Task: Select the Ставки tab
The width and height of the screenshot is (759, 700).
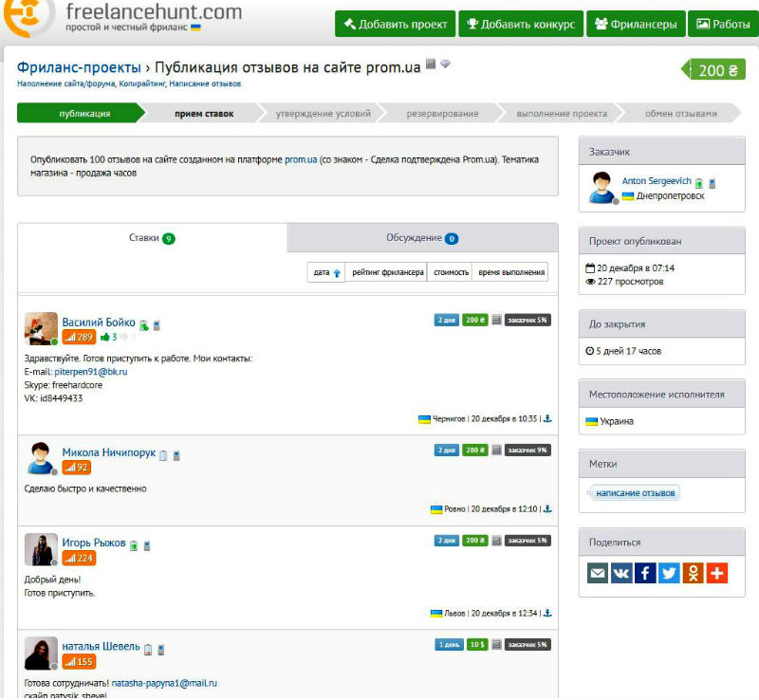Action: click(x=152, y=238)
